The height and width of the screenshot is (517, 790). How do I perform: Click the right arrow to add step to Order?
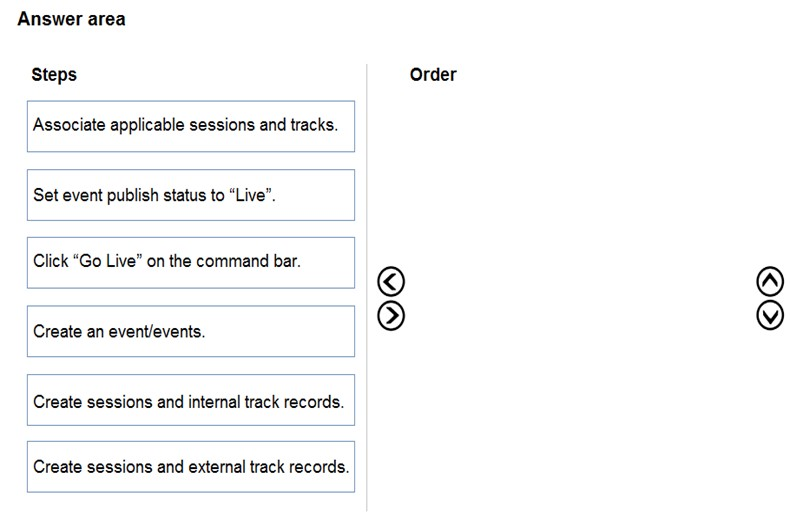390,316
